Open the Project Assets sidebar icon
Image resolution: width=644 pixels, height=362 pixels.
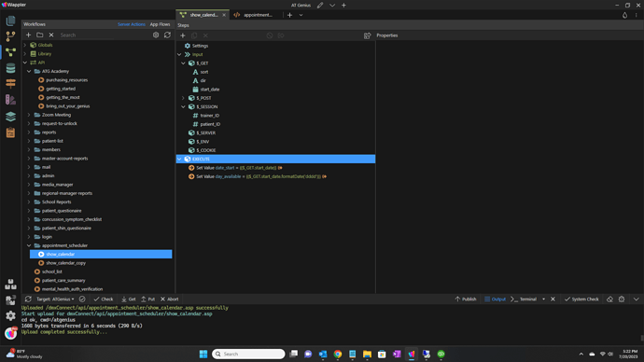10,300
